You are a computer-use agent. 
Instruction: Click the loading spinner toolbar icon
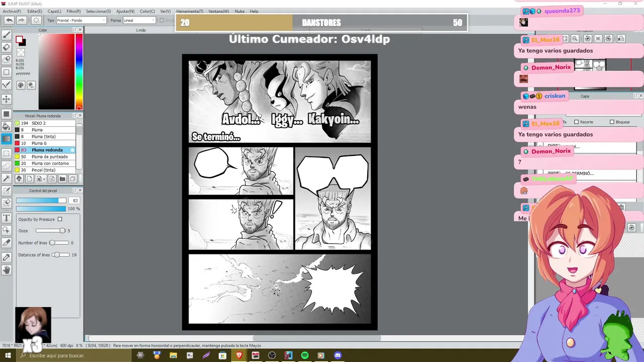pyautogui.click(x=36, y=20)
